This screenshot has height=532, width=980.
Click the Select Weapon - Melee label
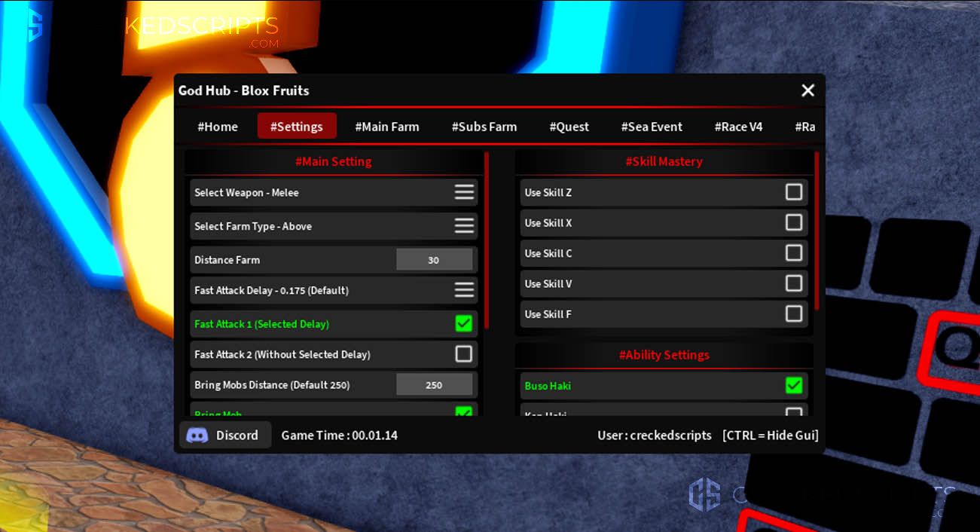click(x=246, y=192)
